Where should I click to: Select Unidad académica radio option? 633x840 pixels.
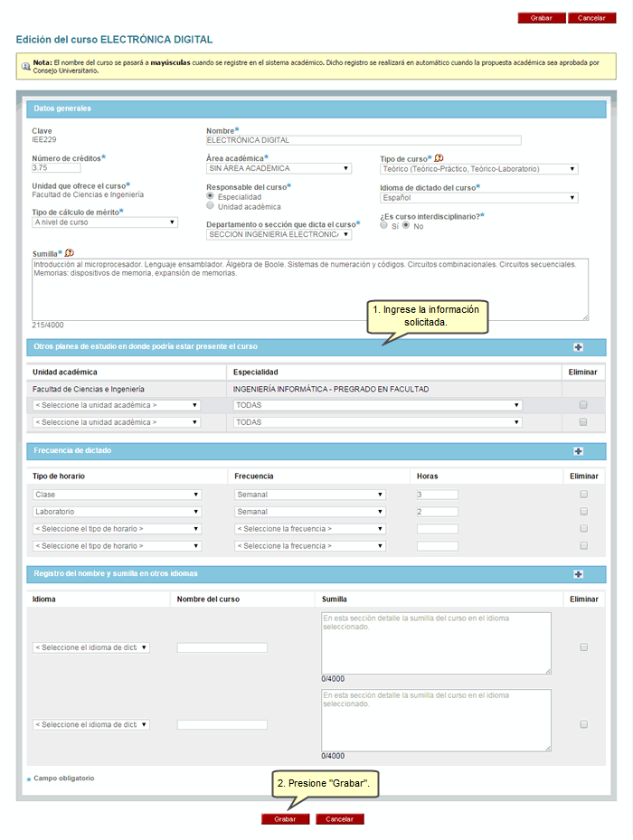coord(211,206)
